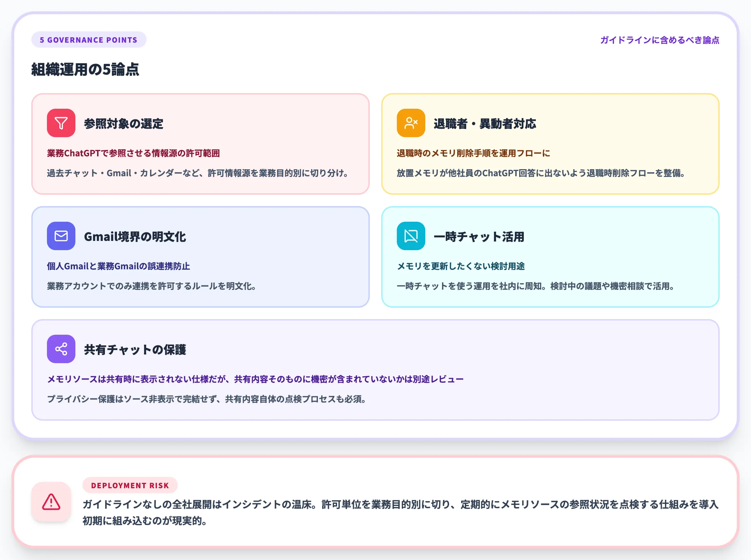Click description starting 過去チャット・Gmail・カレンダー
The height and width of the screenshot is (560, 751).
point(198,173)
